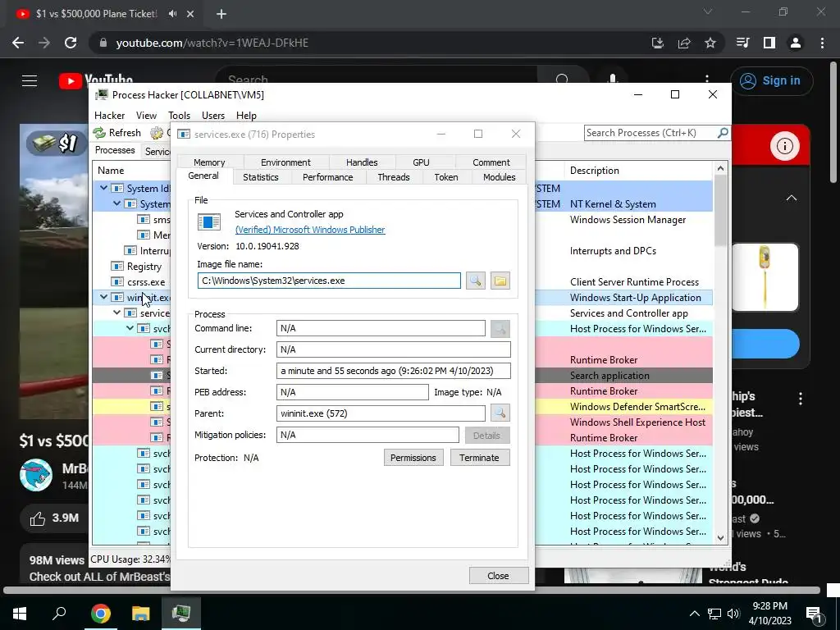Switch to the Environment tab
Screen dimensions: 840x630
285,162
